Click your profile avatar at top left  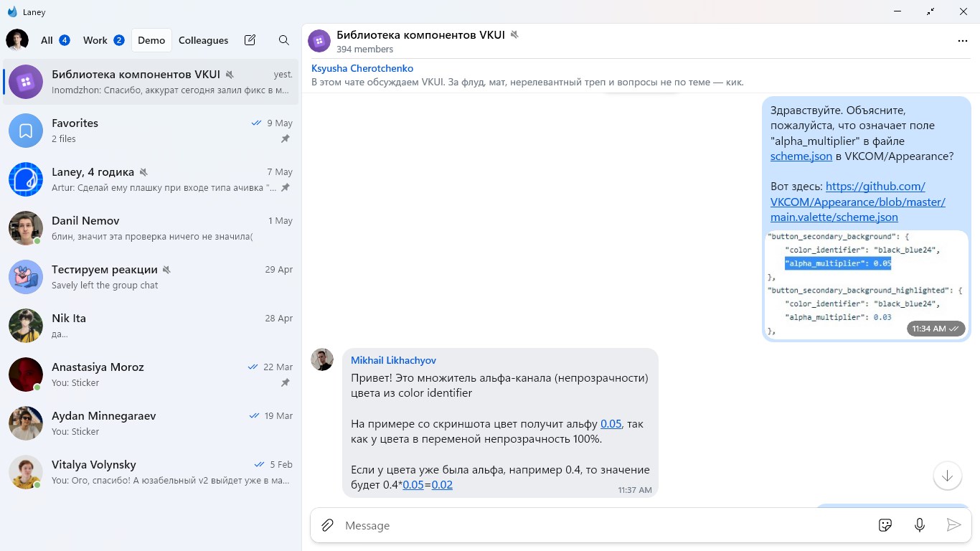click(17, 40)
